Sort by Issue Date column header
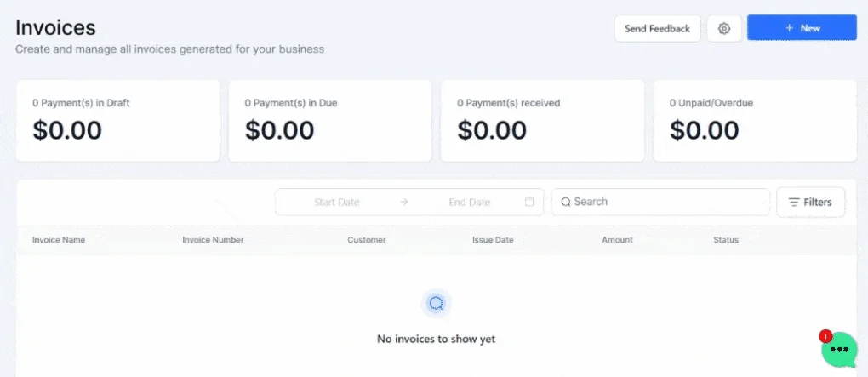Screen dimensions: 868x377 point(493,240)
